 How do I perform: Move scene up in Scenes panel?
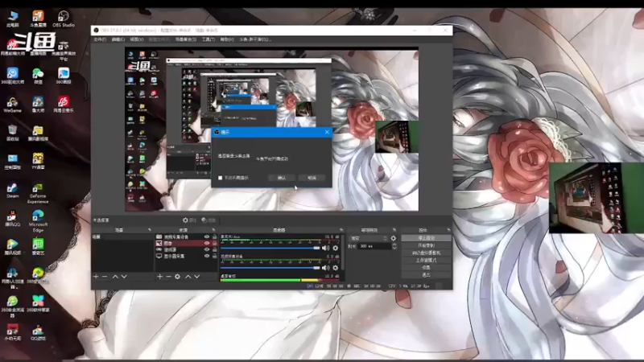point(115,277)
